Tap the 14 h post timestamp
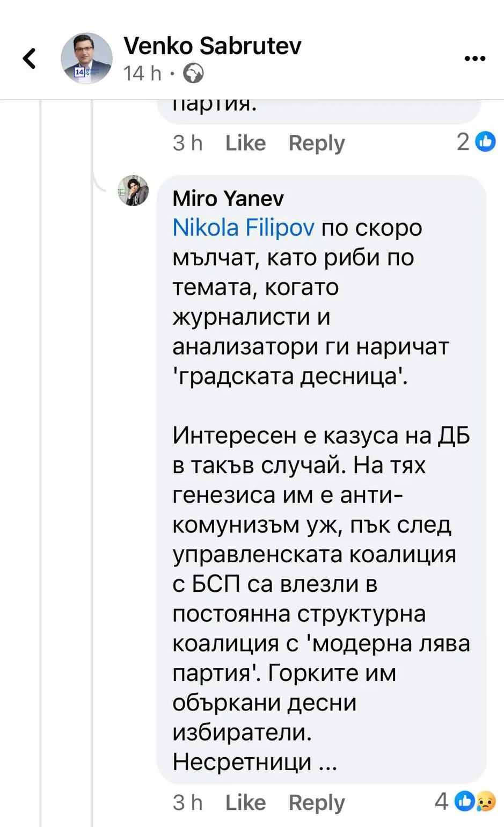Viewport: 504px width, 827px height. tap(142, 73)
